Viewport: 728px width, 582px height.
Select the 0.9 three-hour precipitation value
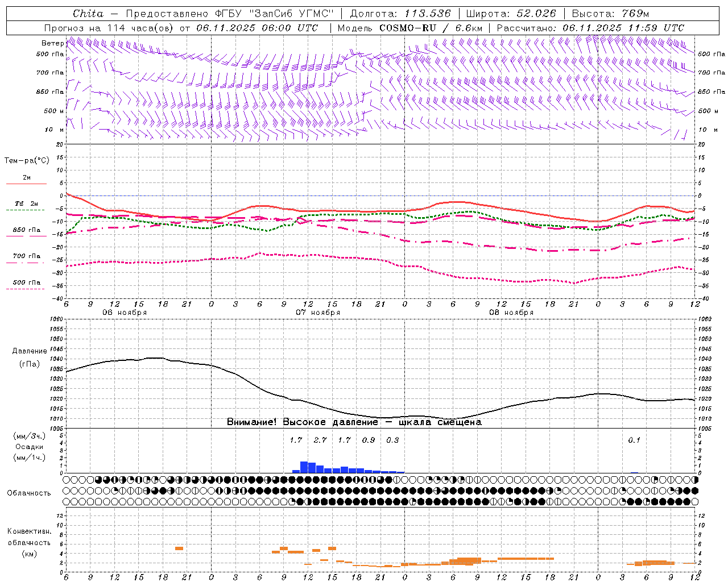(369, 440)
